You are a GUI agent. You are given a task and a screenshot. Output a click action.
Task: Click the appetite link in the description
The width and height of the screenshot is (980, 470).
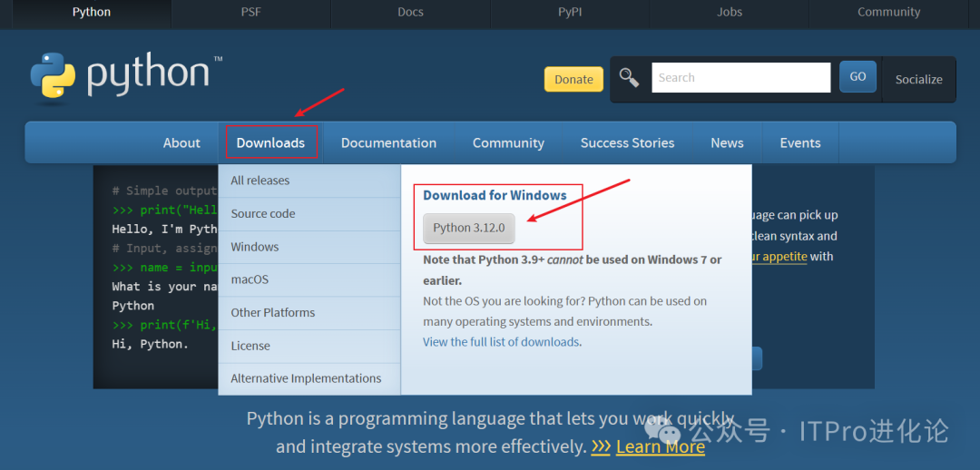(779, 256)
